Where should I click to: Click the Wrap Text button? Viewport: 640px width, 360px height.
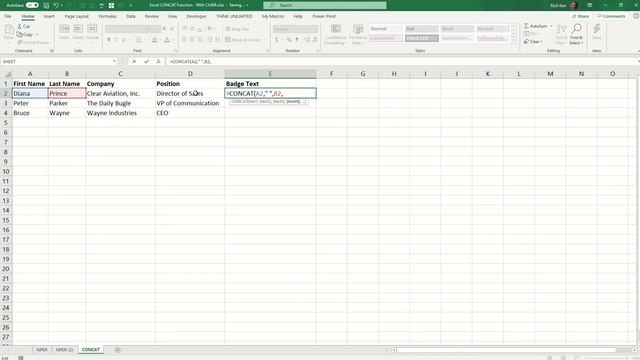point(237,29)
